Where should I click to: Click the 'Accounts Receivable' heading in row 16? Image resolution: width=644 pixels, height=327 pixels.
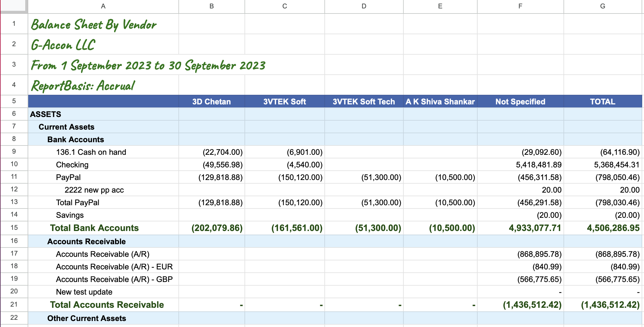pos(103,241)
